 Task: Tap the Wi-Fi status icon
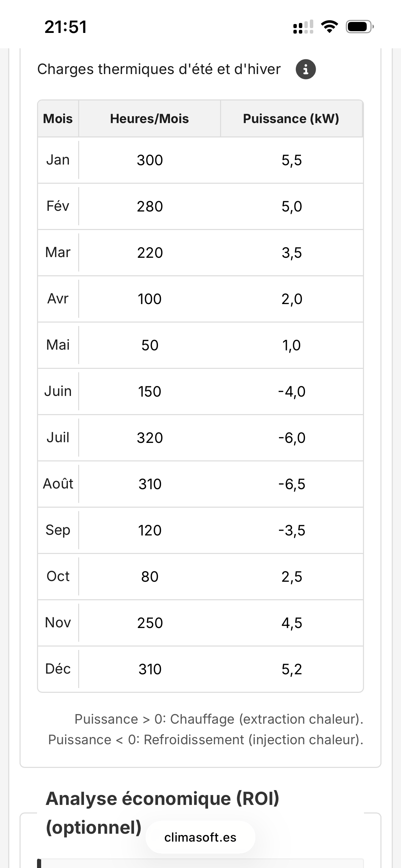[x=329, y=27]
